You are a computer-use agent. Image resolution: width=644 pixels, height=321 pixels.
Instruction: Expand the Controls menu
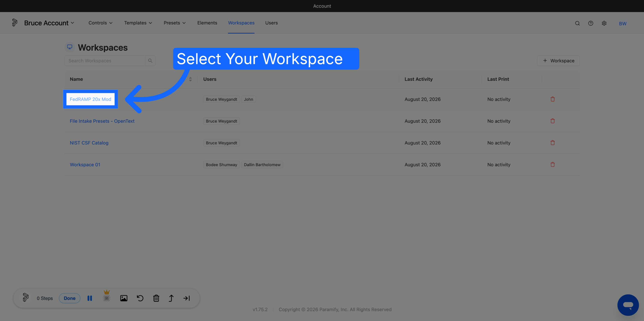pyautogui.click(x=101, y=23)
